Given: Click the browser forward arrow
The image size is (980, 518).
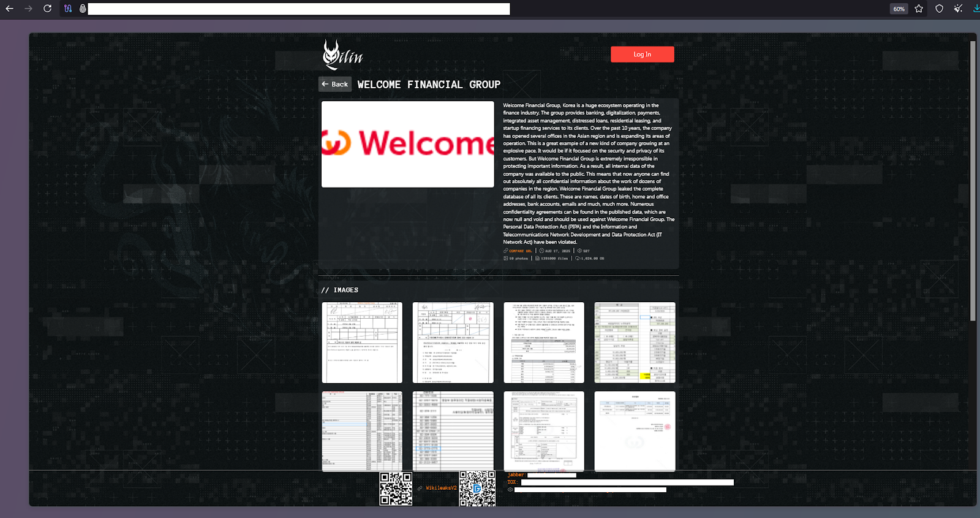Looking at the screenshot, I should click(28, 9).
